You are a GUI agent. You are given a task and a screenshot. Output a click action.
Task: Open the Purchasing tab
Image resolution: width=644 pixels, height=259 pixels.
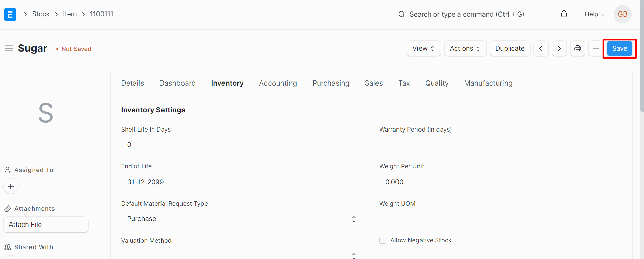pos(331,83)
